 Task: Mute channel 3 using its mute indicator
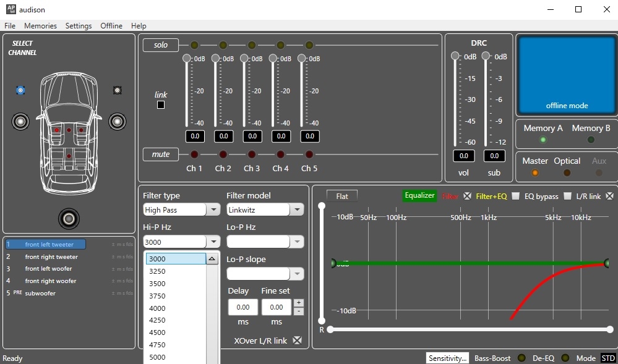pos(252,154)
